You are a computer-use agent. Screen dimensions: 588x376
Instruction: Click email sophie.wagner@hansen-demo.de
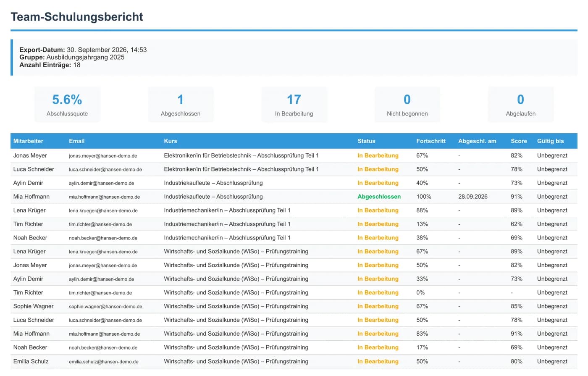click(x=105, y=307)
